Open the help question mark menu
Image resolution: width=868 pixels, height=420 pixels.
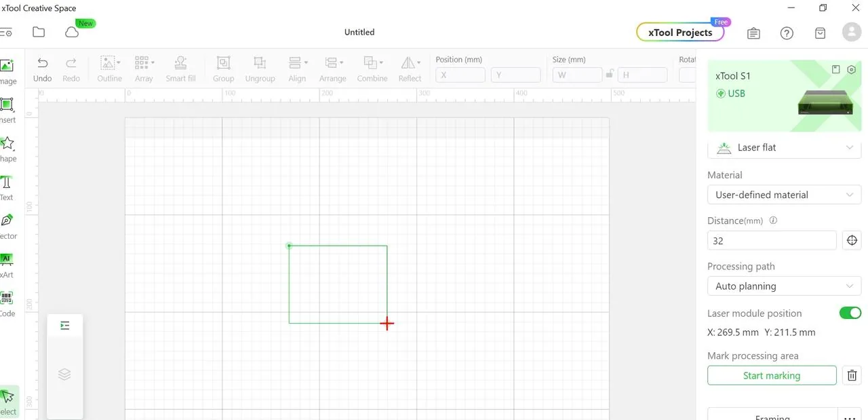[x=787, y=33]
